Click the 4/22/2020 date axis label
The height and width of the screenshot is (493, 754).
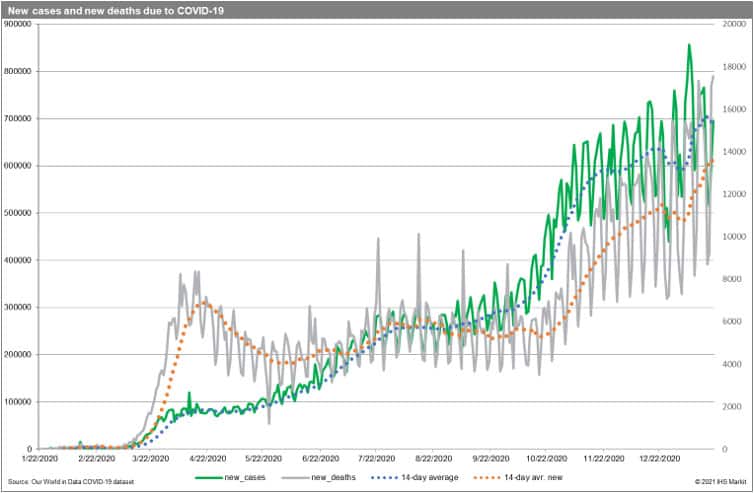click(206, 459)
